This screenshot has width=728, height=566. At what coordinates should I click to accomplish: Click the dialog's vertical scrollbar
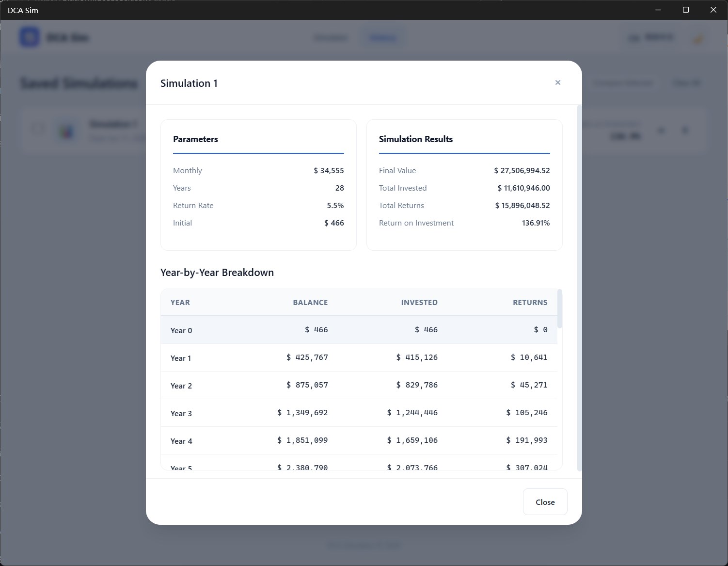[x=579, y=287]
